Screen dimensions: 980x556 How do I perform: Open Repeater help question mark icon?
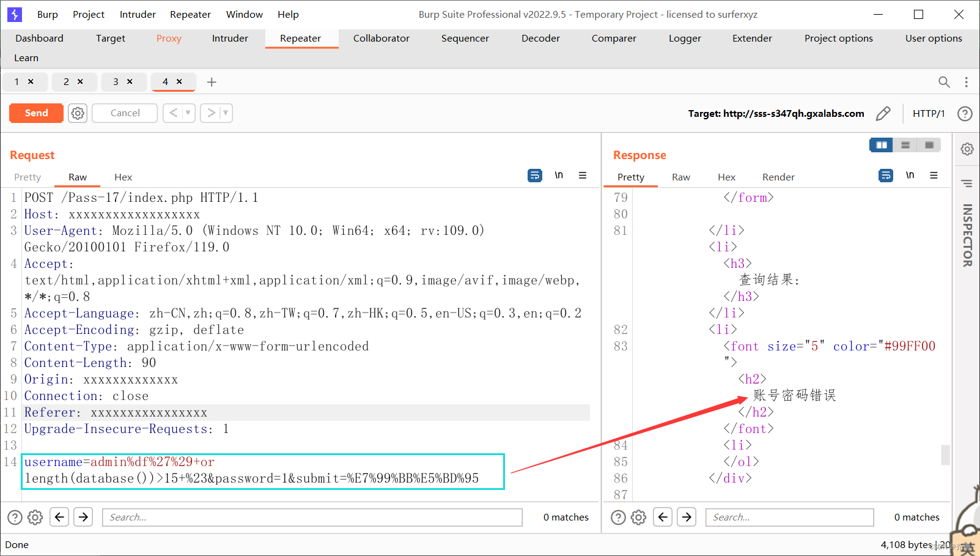click(965, 114)
